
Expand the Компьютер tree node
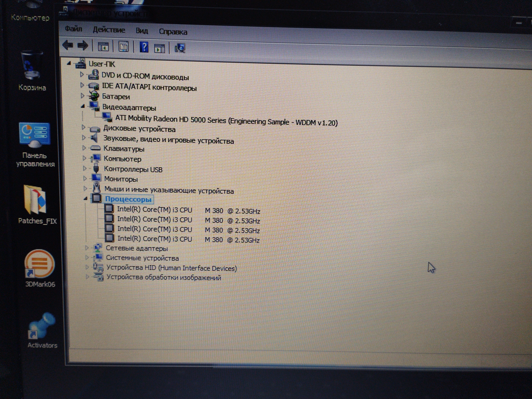coord(85,158)
